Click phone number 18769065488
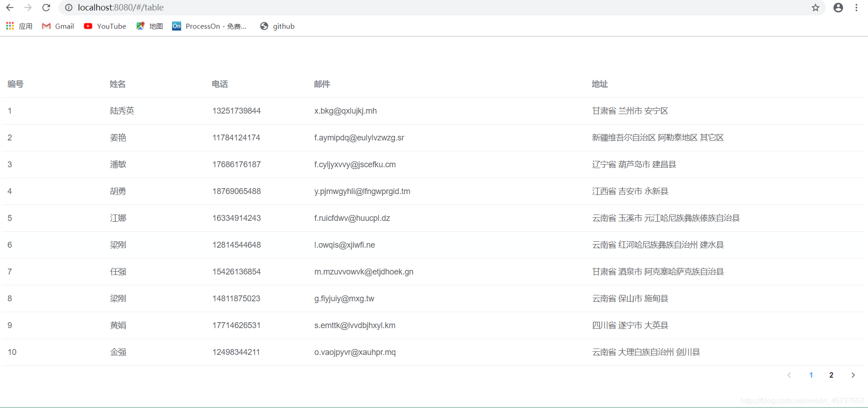The width and height of the screenshot is (868, 409). coord(237,191)
